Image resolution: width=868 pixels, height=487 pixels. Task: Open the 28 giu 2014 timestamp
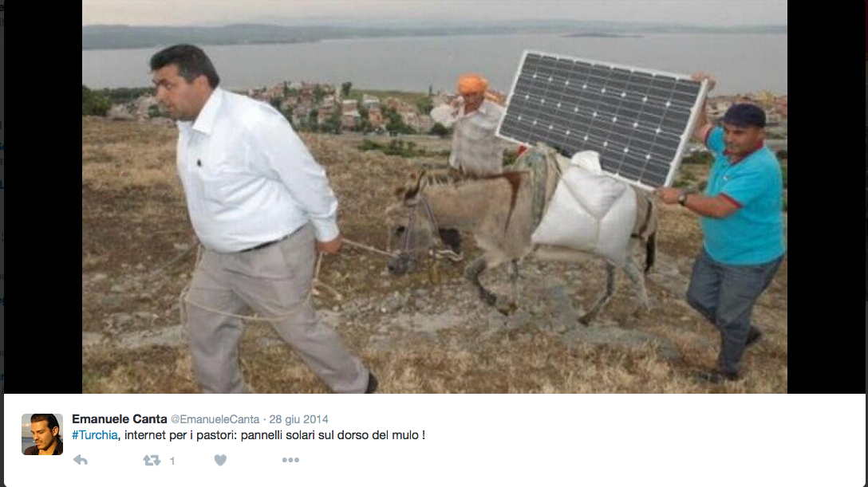point(298,419)
